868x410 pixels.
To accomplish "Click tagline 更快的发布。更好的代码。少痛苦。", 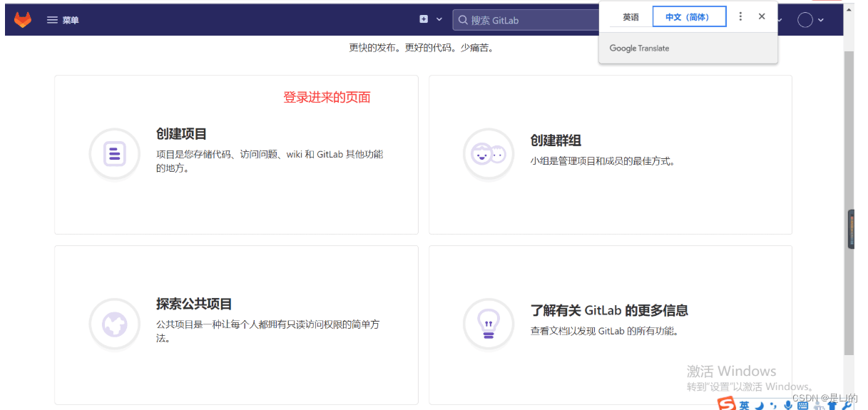I will coord(422,48).
